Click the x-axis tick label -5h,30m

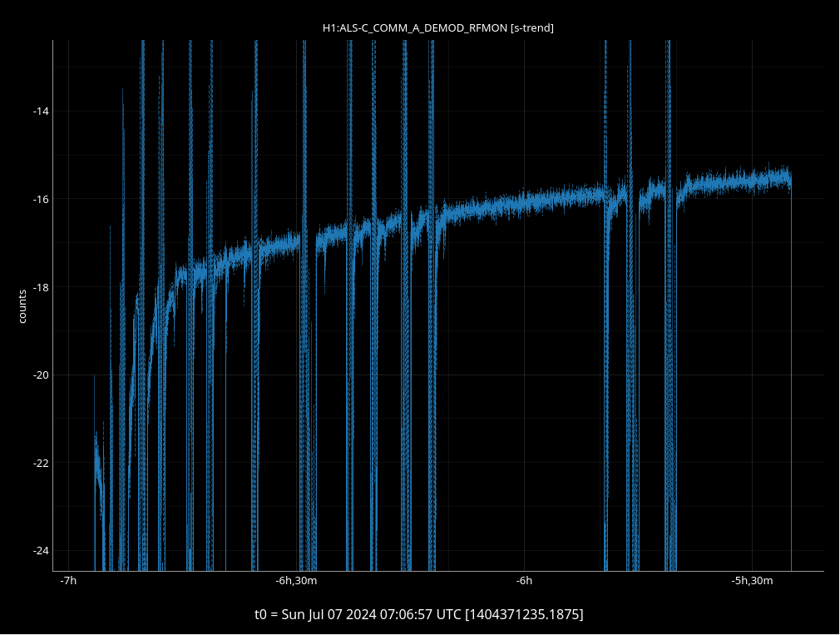(752, 581)
